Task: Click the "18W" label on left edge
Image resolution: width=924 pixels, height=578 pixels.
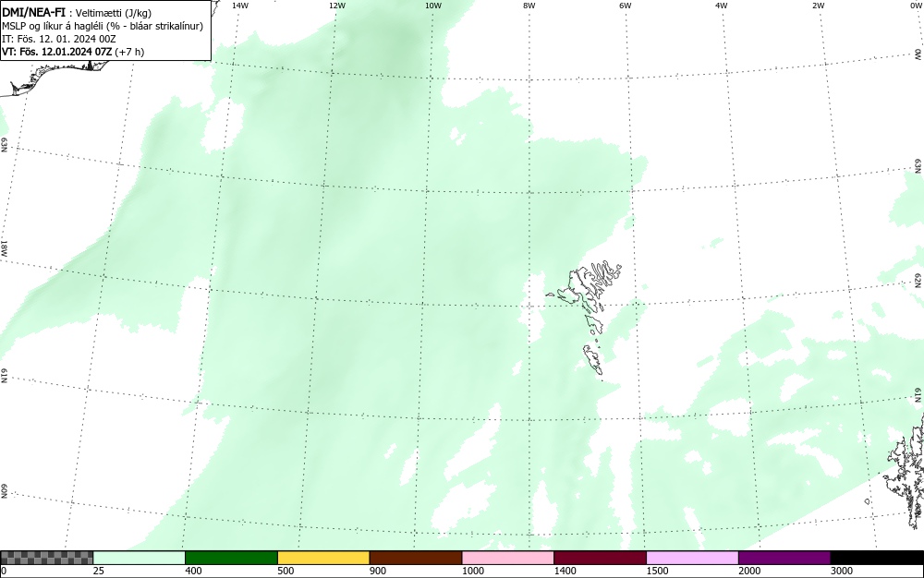Action: click(4, 247)
